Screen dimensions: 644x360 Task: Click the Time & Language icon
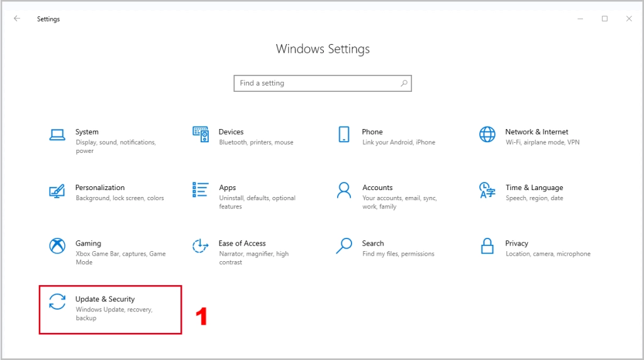pyautogui.click(x=487, y=190)
